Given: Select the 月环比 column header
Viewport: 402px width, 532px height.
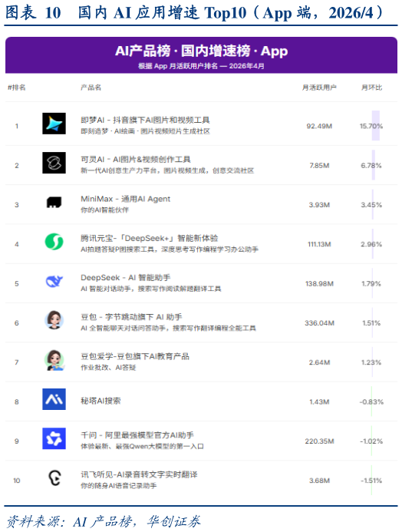Looking at the screenshot, I should [371, 88].
